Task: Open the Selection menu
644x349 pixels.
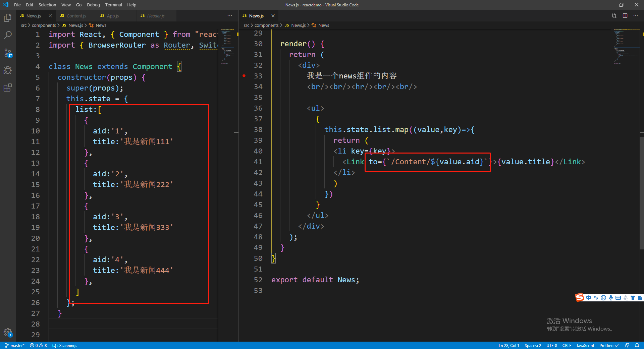Action: [47, 5]
